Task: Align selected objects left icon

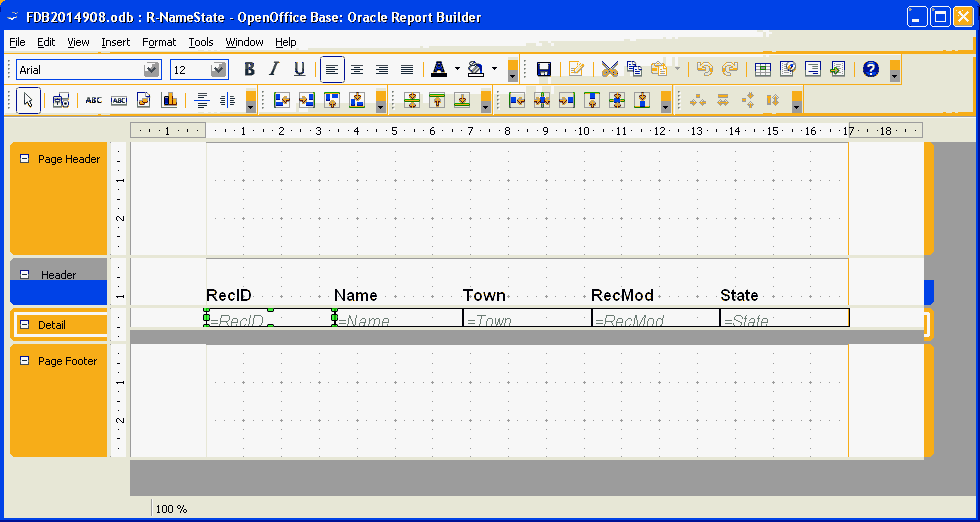Action: pyautogui.click(x=517, y=100)
